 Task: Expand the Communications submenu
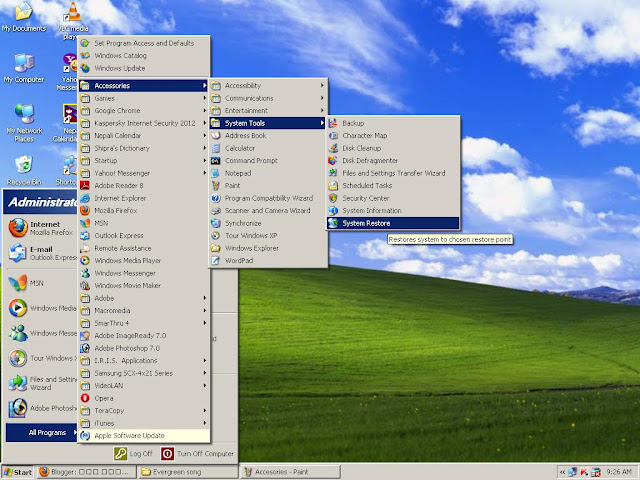(x=268, y=98)
